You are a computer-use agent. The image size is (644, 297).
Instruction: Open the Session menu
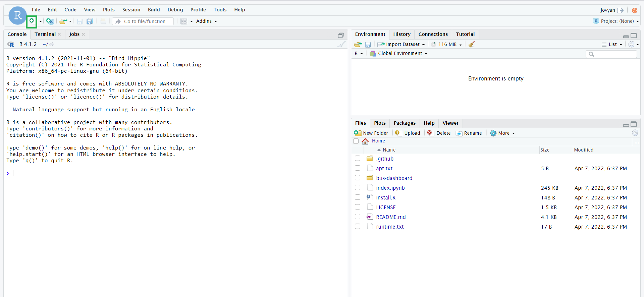coord(131,10)
